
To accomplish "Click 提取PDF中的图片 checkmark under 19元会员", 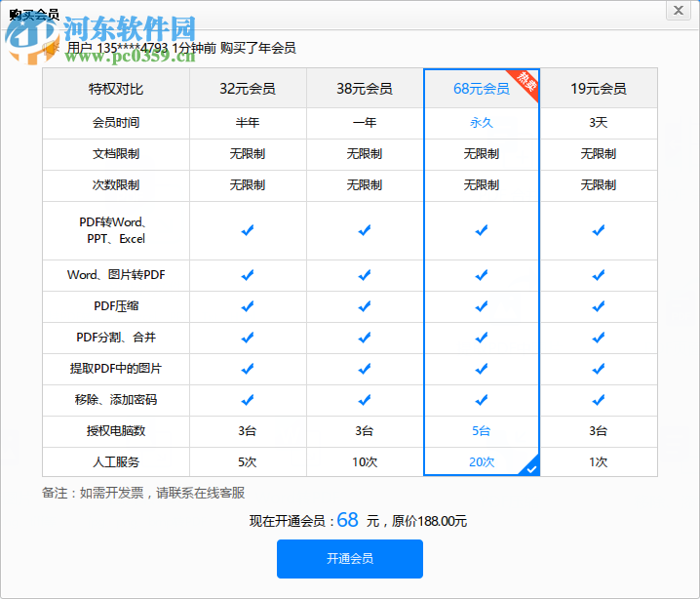I will pos(599,369).
